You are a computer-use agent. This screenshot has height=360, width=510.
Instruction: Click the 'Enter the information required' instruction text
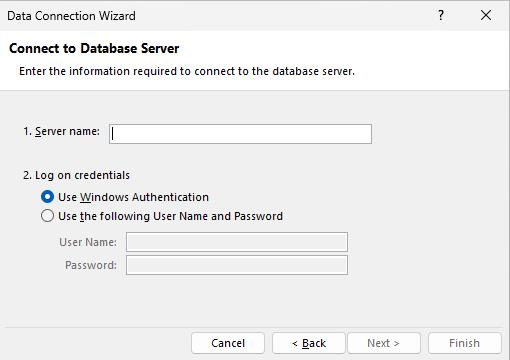tap(187, 71)
